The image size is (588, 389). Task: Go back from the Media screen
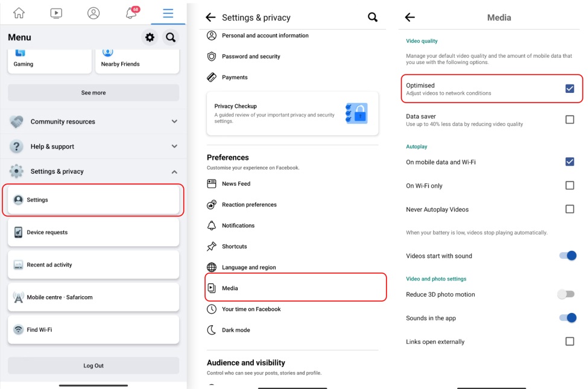410,17
